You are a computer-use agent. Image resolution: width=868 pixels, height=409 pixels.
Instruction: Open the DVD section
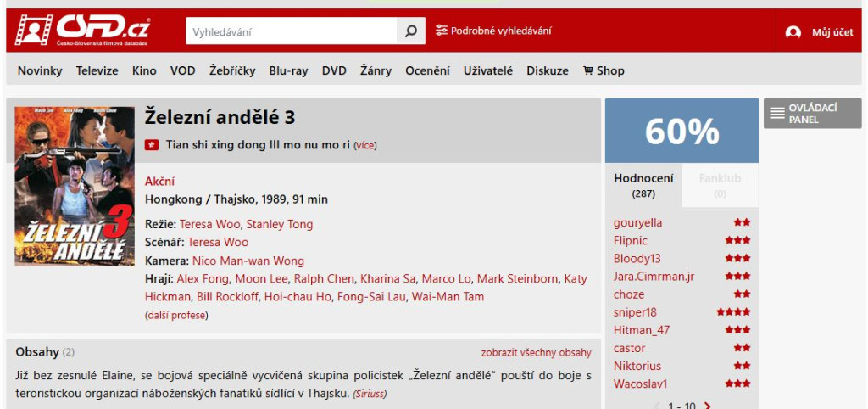(x=334, y=70)
